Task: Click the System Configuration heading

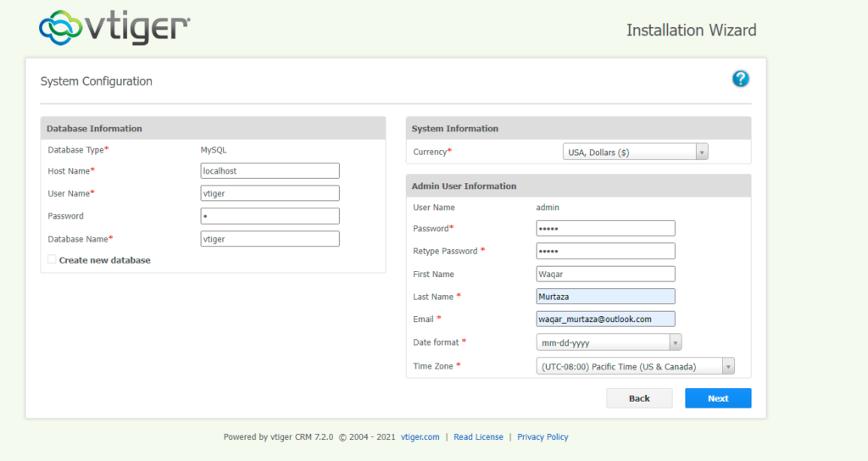Action: pyautogui.click(x=97, y=81)
